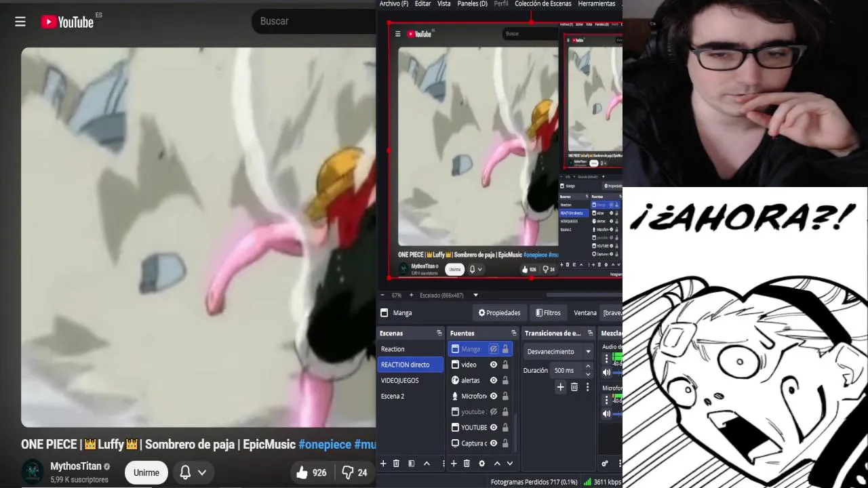Open the Vista menu

click(443, 3)
